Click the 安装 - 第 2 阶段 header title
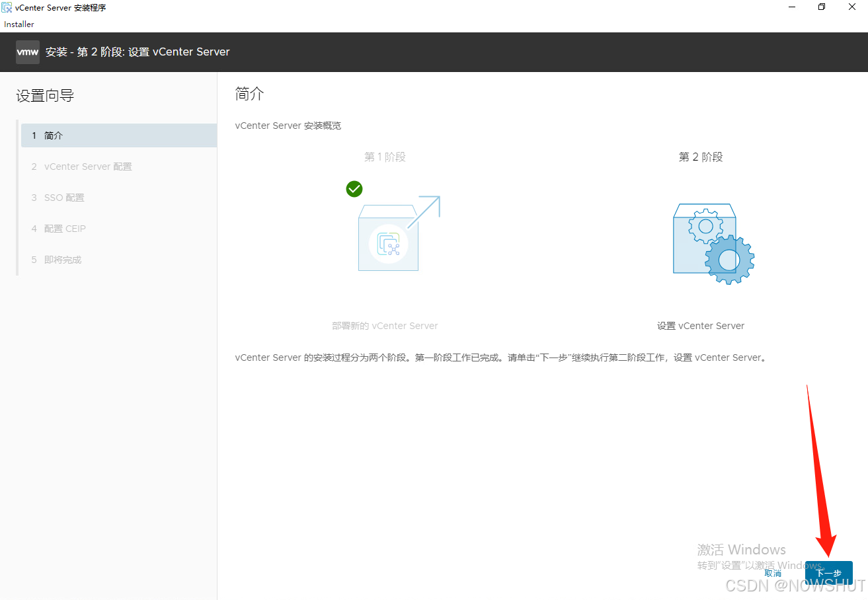 [138, 52]
